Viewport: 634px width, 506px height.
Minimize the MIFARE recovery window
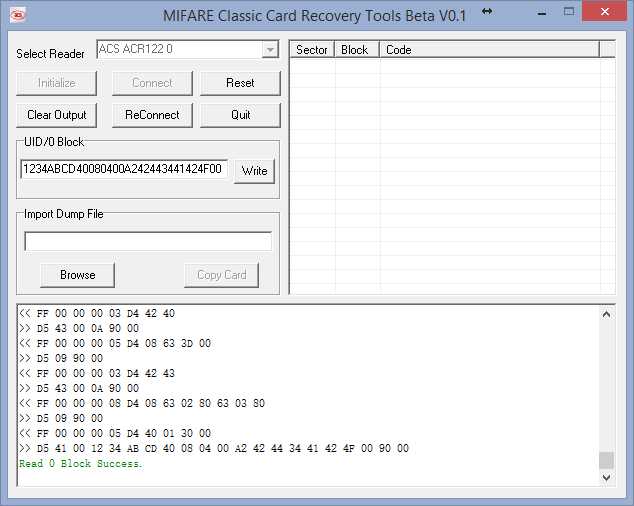click(x=542, y=13)
